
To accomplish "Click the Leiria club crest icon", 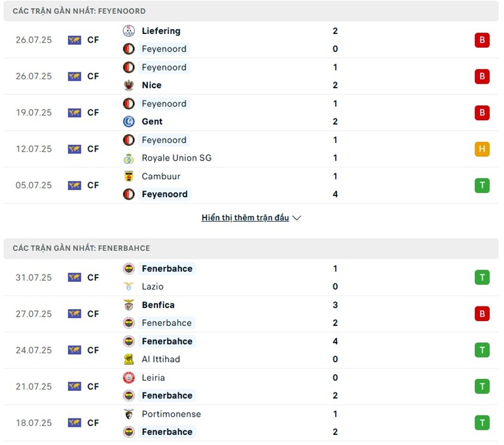I will [129, 378].
